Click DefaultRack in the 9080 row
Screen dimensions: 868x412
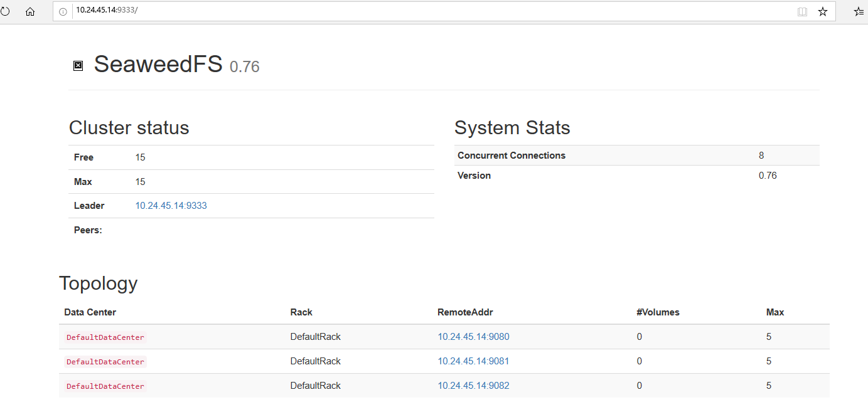(316, 337)
